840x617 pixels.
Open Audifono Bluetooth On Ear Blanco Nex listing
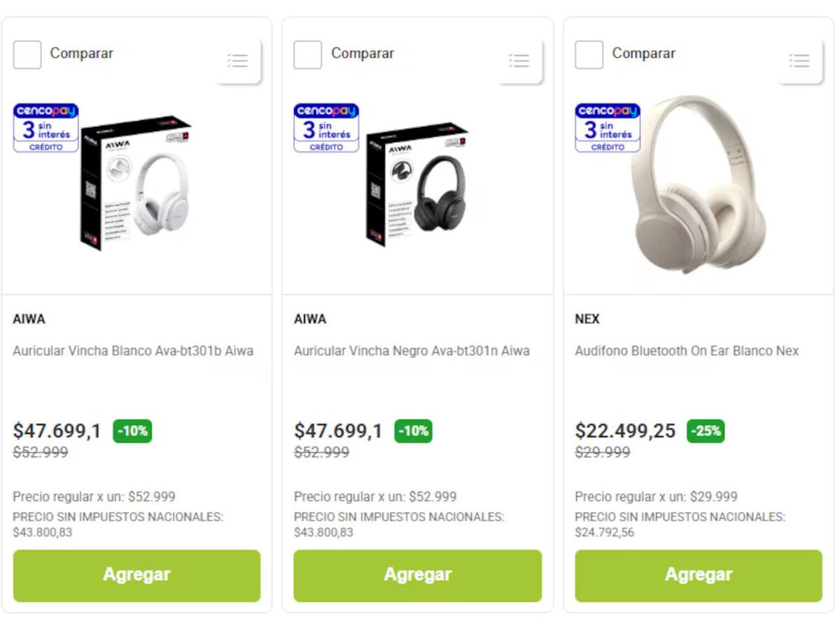pos(687,351)
